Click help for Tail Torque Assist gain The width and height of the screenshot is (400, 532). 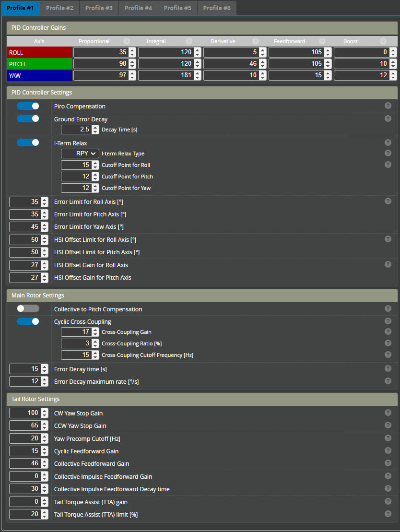[388, 501]
